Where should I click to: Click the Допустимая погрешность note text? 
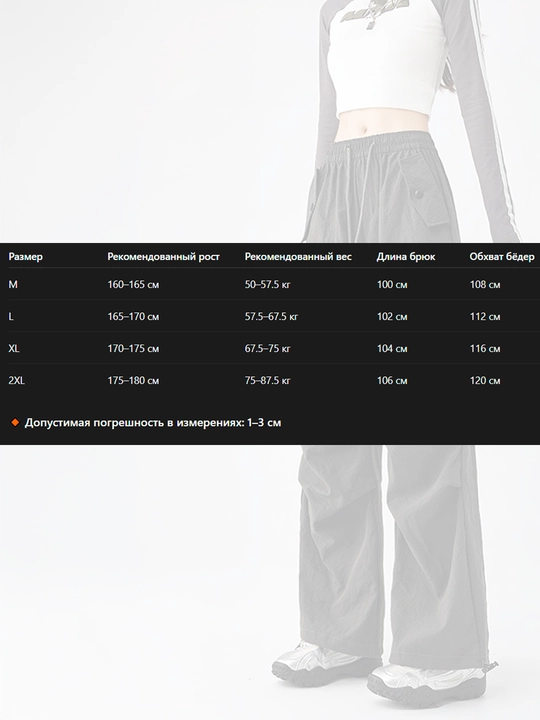tap(153, 422)
